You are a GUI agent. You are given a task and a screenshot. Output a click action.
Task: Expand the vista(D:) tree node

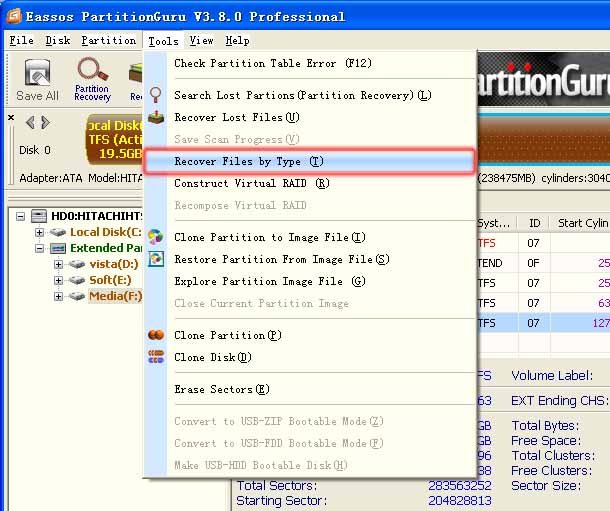[58, 264]
